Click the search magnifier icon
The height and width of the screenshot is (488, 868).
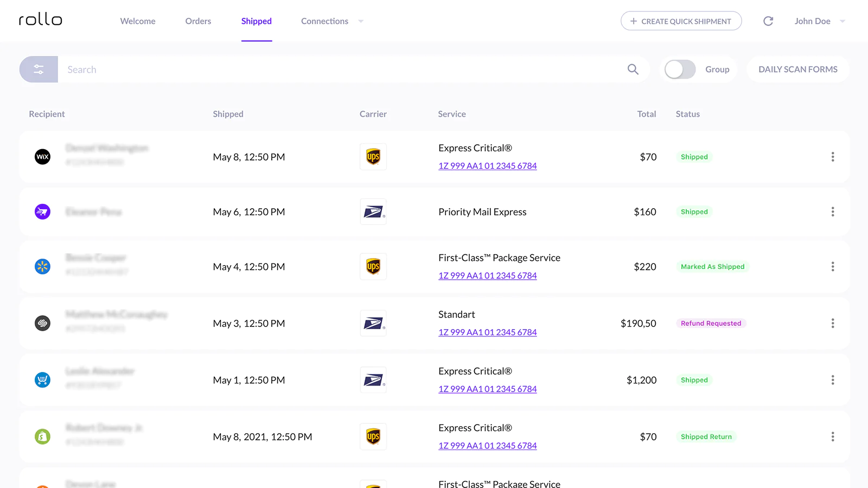point(633,69)
